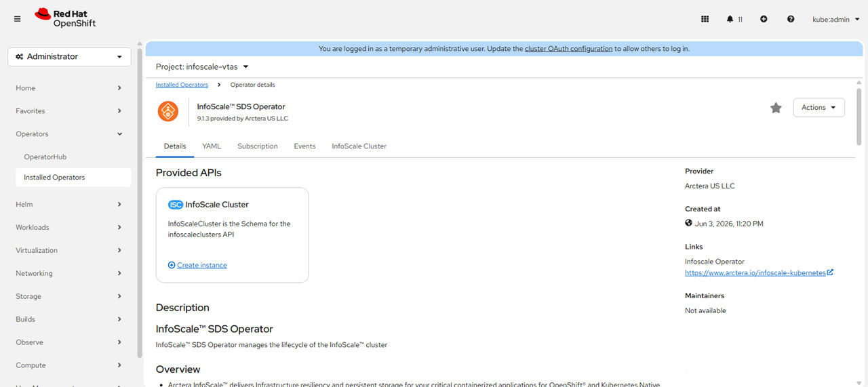868x387 pixels.
Task: Collapse the Operators navigation section
Action: point(69,134)
